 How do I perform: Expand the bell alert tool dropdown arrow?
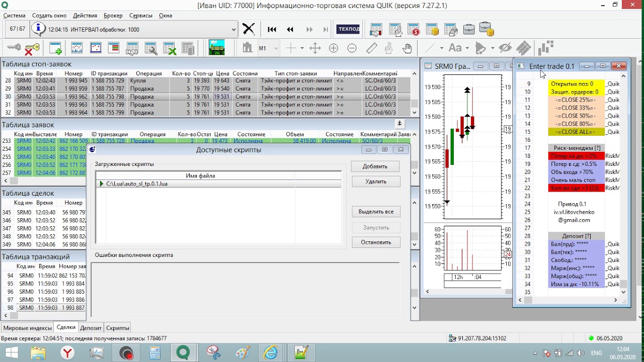click(493, 48)
